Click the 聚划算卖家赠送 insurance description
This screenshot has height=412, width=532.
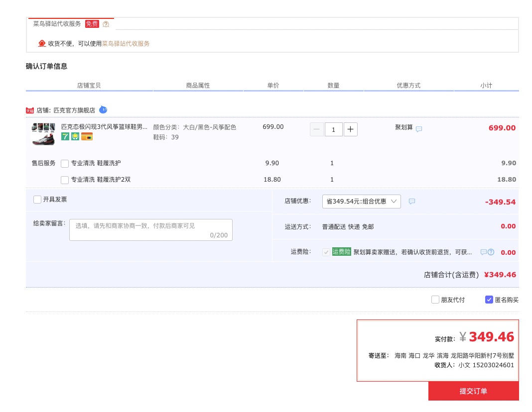412,252
